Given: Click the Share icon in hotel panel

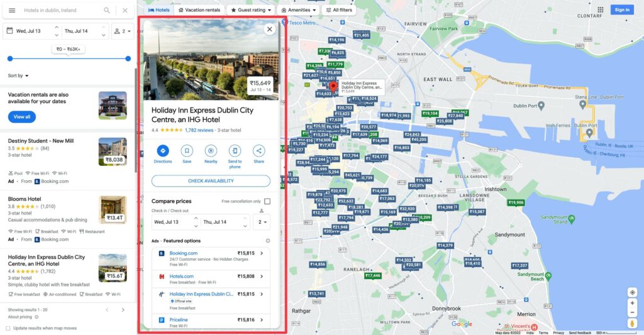Looking at the screenshot, I should [x=258, y=151].
